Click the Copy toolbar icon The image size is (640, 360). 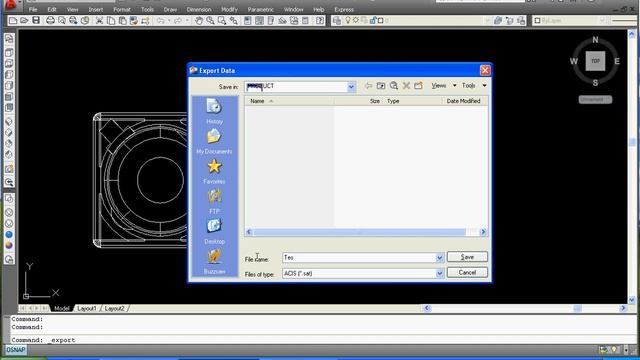111,20
